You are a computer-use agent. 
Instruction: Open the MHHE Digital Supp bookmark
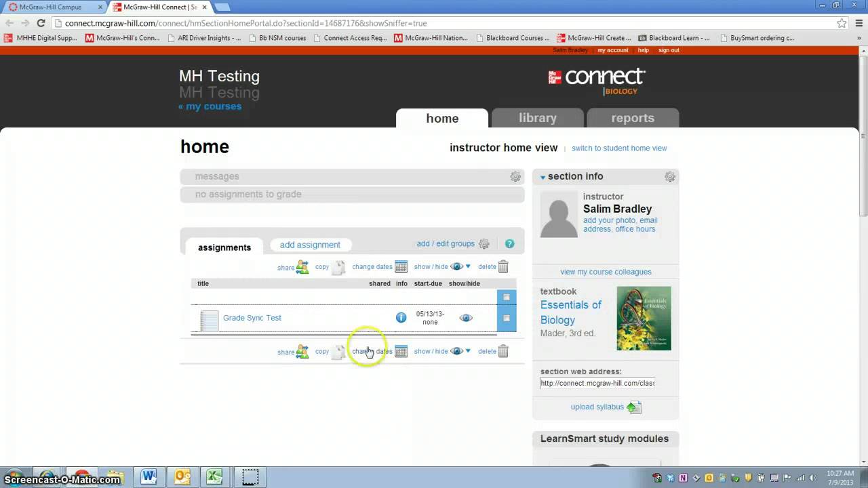pyautogui.click(x=41, y=38)
